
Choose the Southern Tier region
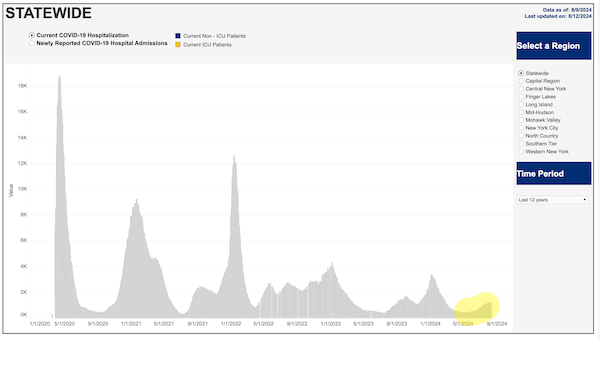coord(521,144)
